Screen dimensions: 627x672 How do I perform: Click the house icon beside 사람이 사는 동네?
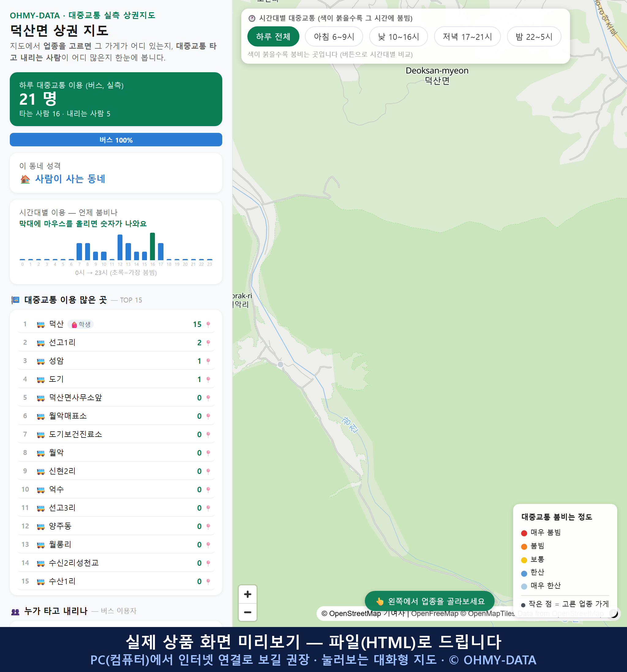point(25,179)
